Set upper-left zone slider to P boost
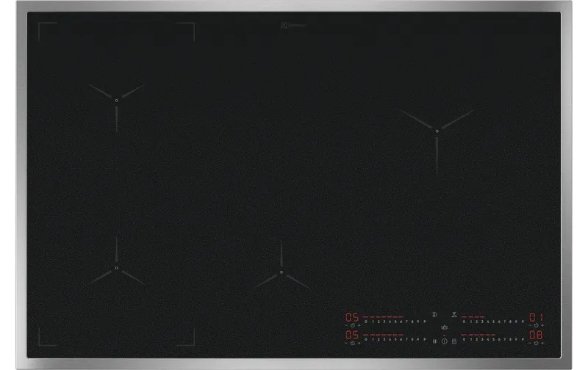Screen dimensions: 588x370 pyautogui.click(x=425, y=322)
